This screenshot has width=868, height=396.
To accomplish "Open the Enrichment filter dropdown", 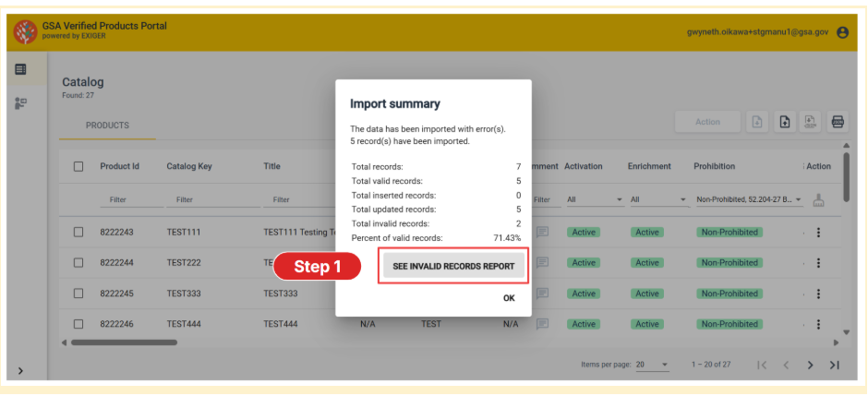I will [x=657, y=199].
